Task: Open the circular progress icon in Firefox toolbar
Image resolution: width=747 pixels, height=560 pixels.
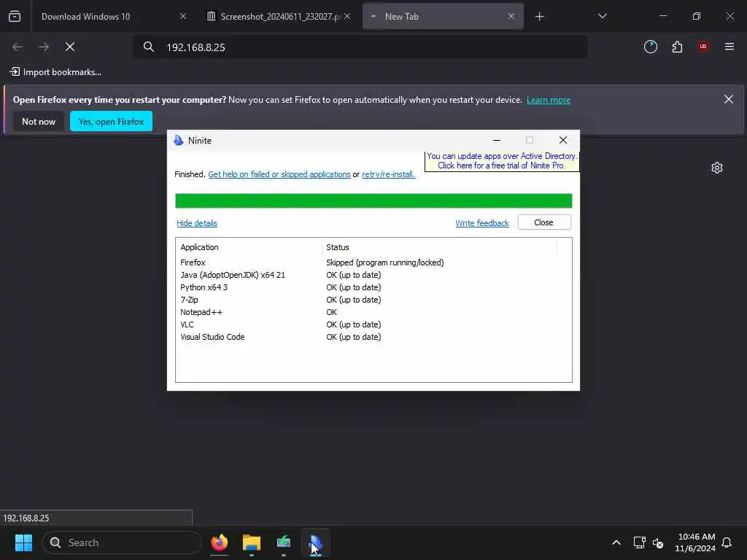Action: tap(650, 47)
